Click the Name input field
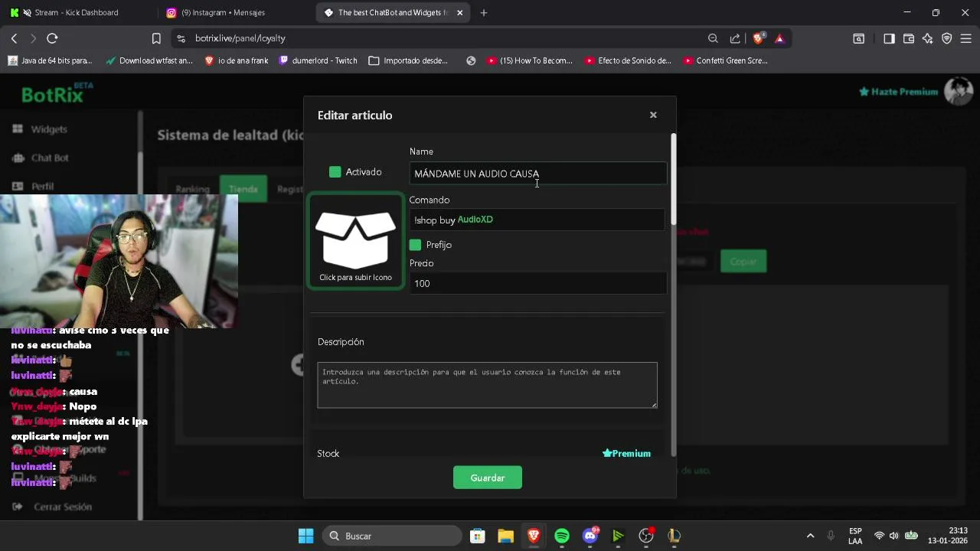 (x=537, y=174)
